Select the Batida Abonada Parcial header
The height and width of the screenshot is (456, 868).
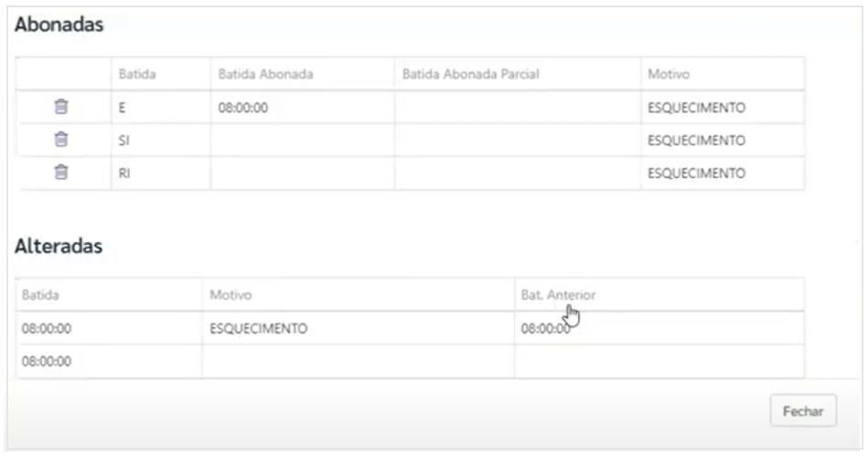coord(470,74)
